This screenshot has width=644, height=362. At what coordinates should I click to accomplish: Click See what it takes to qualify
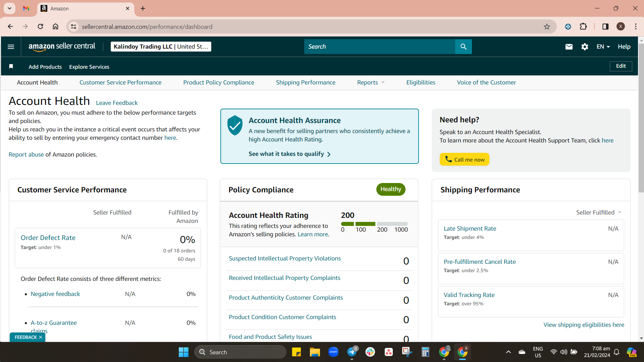(x=290, y=154)
